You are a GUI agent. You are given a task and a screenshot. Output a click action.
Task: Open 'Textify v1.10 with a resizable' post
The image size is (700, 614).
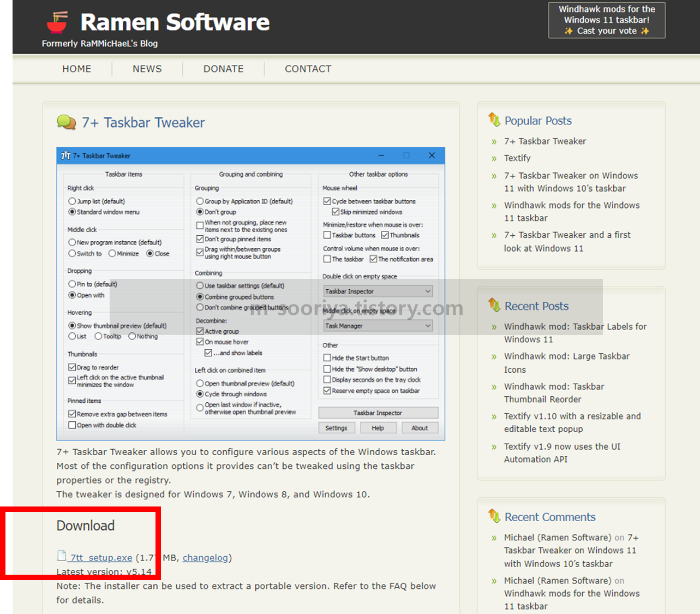tap(572, 423)
